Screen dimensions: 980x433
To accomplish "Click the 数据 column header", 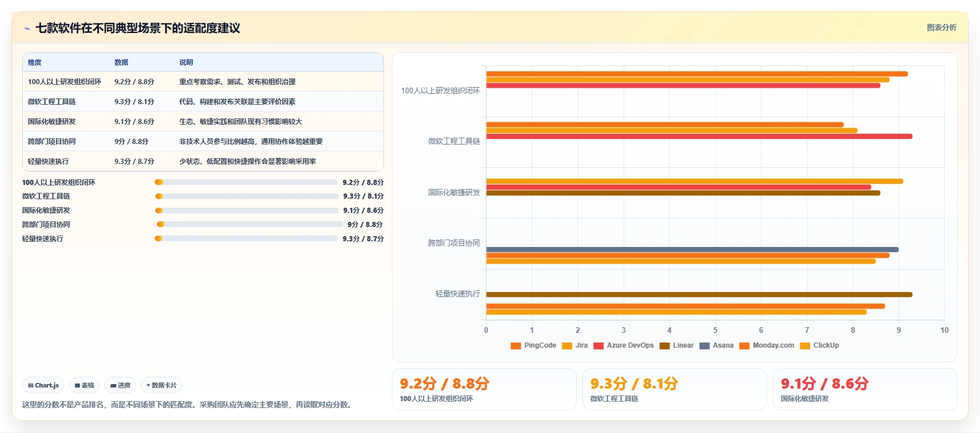I will [x=121, y=63].
